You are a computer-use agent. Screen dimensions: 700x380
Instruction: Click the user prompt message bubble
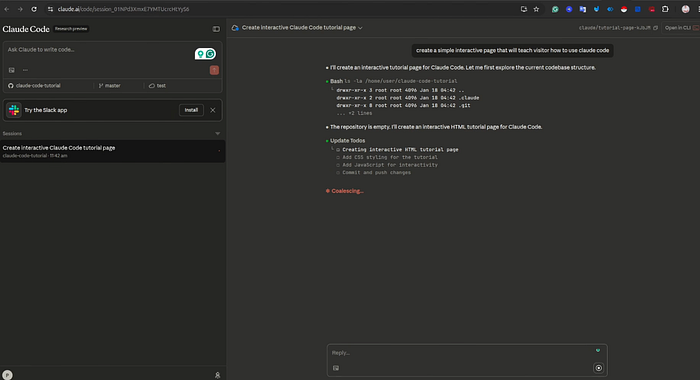point(512,50)
